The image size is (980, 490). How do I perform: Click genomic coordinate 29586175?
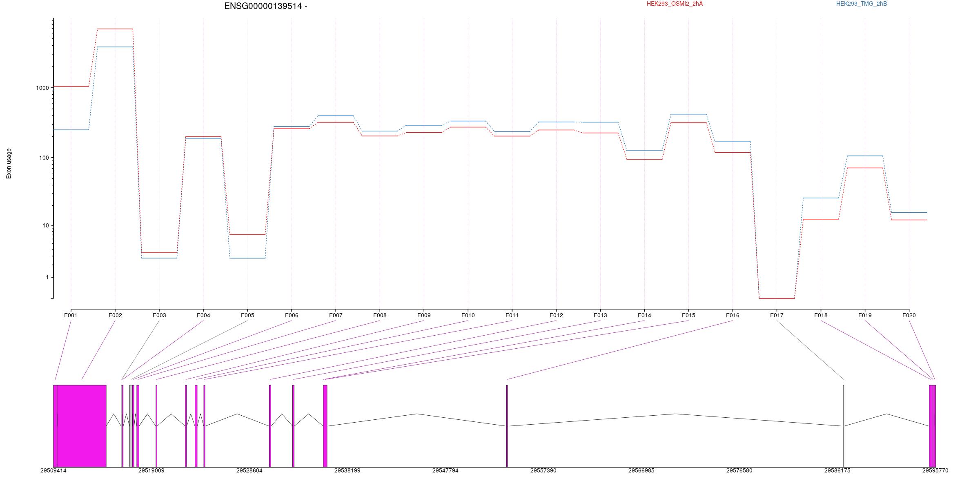837,471
